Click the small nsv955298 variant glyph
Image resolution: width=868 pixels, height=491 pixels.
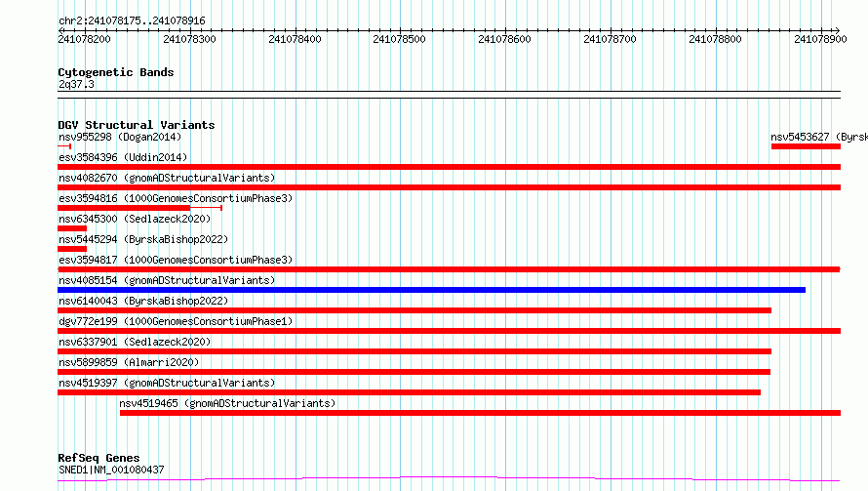point(64,146)
